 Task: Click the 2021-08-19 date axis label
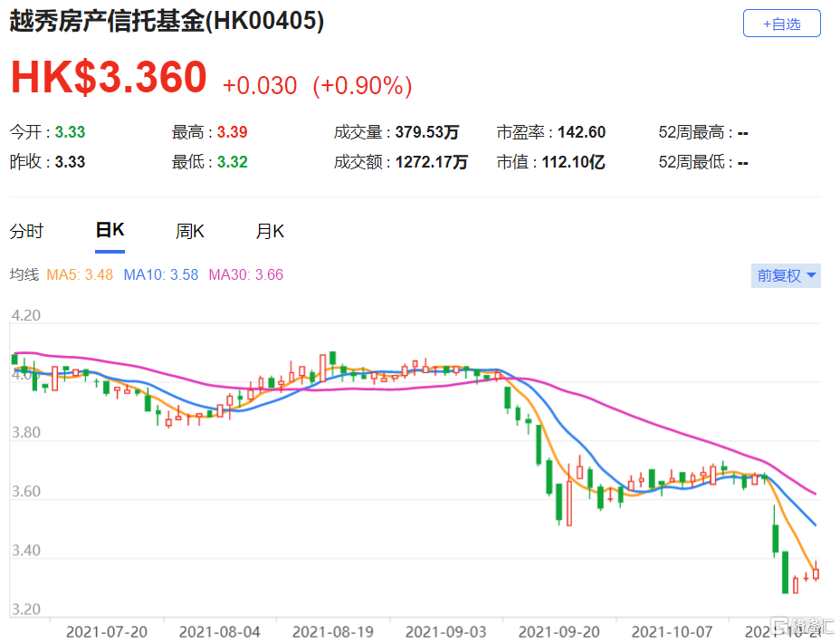pos(333,632)
